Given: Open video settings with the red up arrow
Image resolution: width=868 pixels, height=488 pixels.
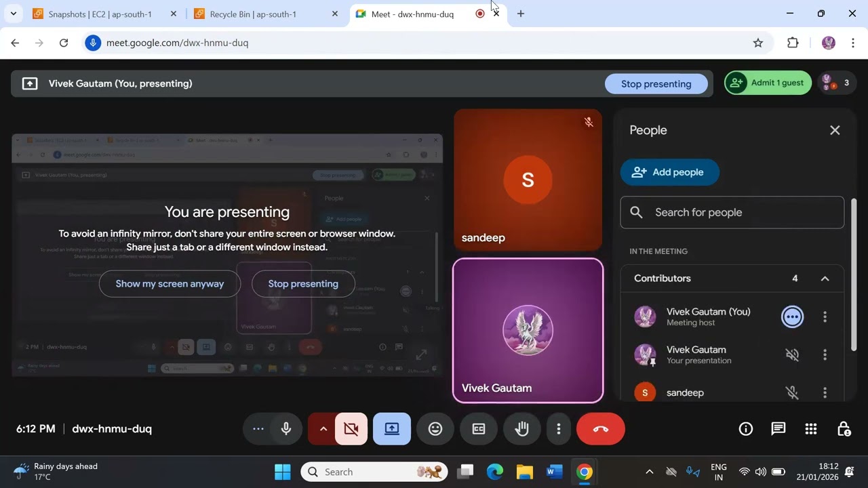Looking at the screenshot, I should pyautogui.click(x=323, y=429).
